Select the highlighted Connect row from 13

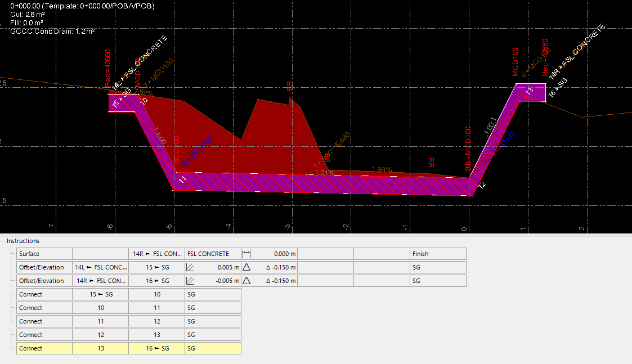(44, 348)
